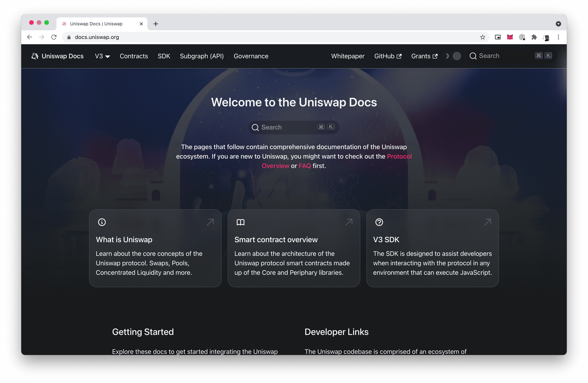Screen dimensions: 588x383
Task: Bookmark this page with the star icon
Action: coord(482,37)
